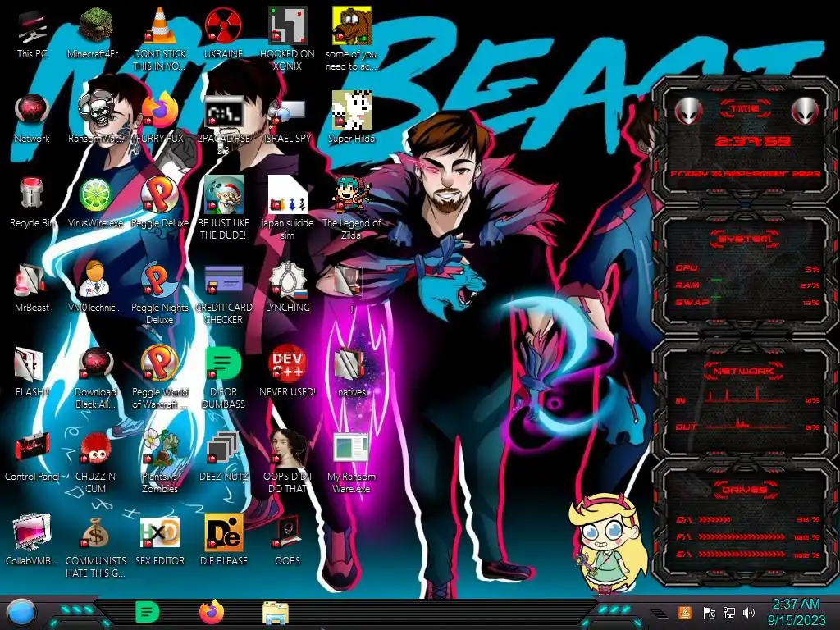840x630 pixels.
Task: Select the 'some of you need to ac...' icon
Action: tap(351, 25)
